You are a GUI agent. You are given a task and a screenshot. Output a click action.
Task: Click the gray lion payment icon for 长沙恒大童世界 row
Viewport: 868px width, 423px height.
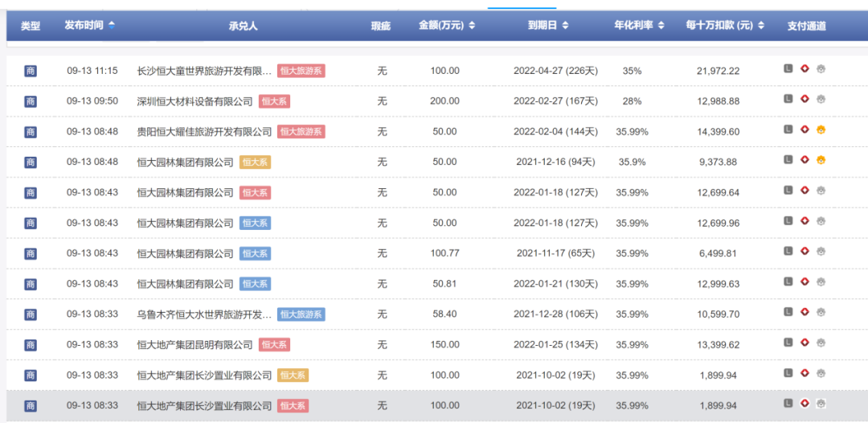tap(821, 68)
